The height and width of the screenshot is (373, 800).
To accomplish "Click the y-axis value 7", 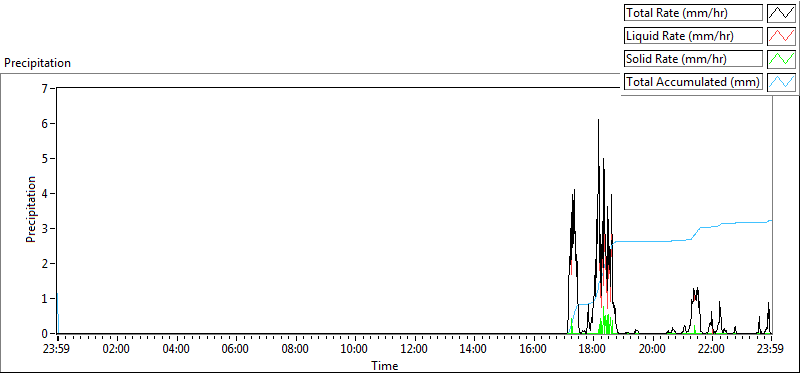I will pyautogui.click(x=45, y=88).
